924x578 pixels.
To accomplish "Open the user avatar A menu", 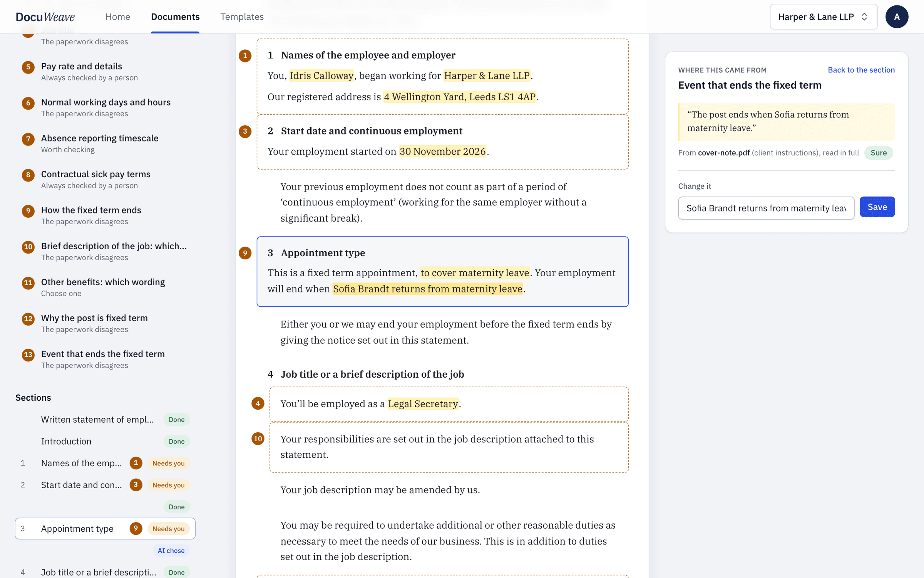I will 897,17.
